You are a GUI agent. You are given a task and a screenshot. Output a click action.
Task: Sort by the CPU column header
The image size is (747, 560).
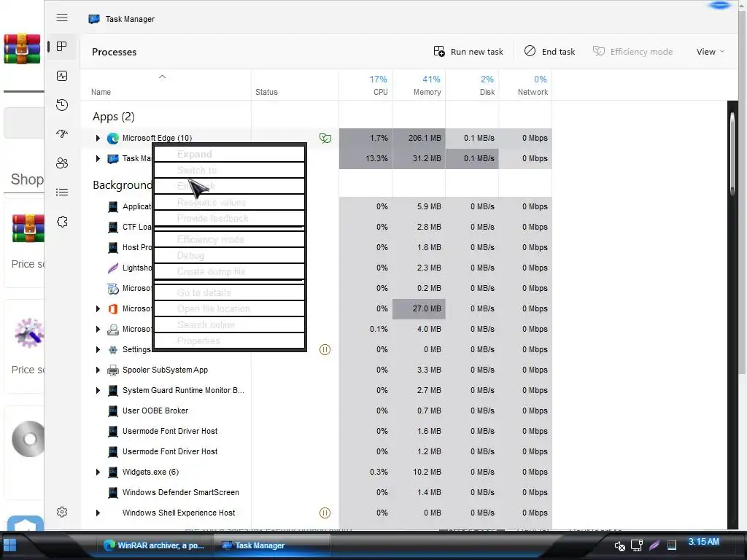click(x=365, y=85)
